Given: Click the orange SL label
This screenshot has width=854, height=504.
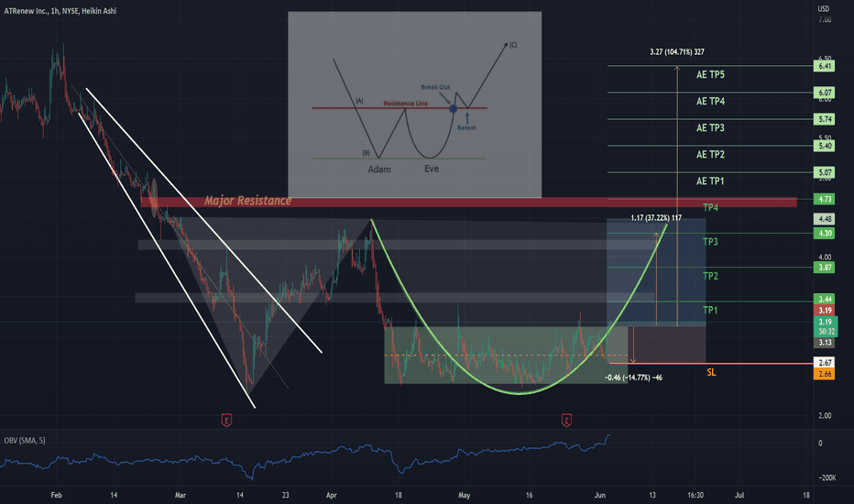Looking at the screenshot, I should coord(711,373).
